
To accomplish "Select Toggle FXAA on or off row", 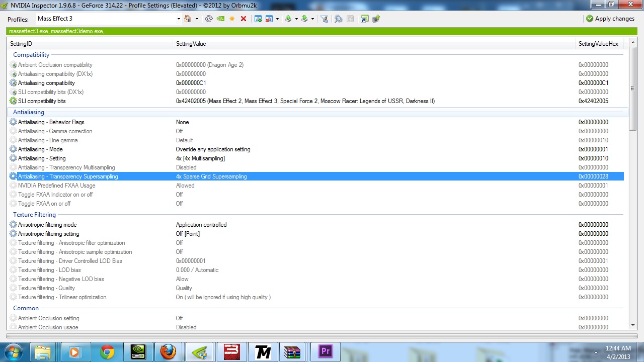I will pos(315,204).
